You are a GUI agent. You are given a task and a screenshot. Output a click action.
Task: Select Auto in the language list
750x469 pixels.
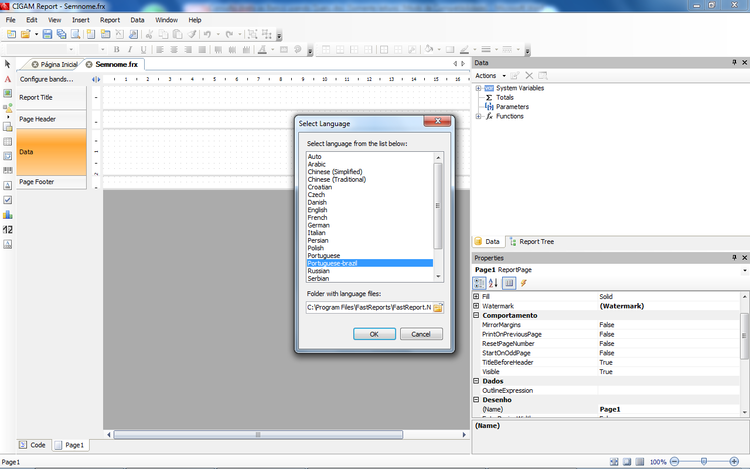tap(370, 156)
